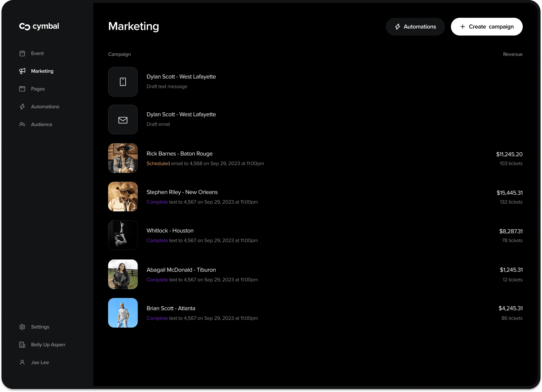This screenshot has height=392, width=542.
Task: Select the Stephen Riley campaign photo
Action: 123,196
